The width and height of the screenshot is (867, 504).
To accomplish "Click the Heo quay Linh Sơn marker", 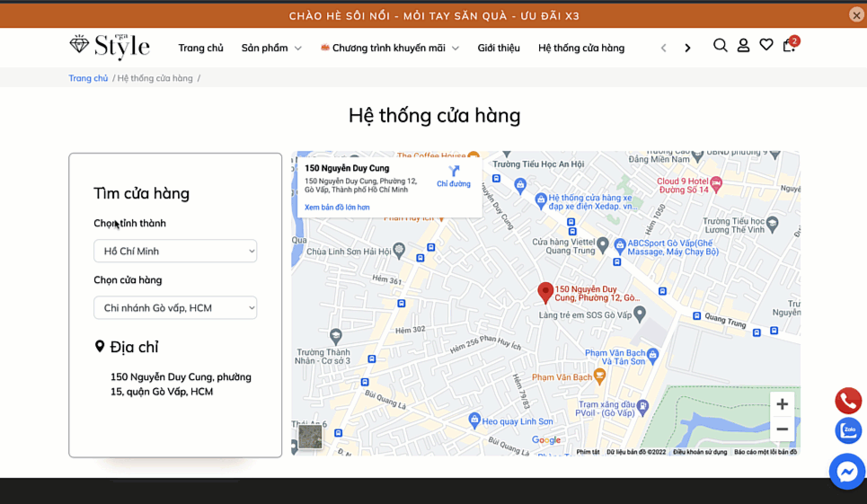I will point(473,420).
